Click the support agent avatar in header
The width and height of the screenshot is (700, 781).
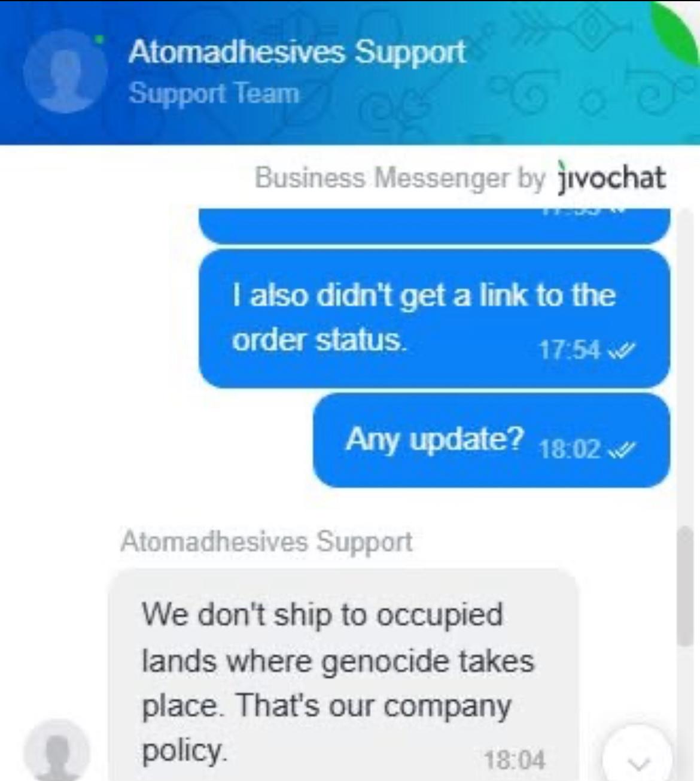[65, 71]
